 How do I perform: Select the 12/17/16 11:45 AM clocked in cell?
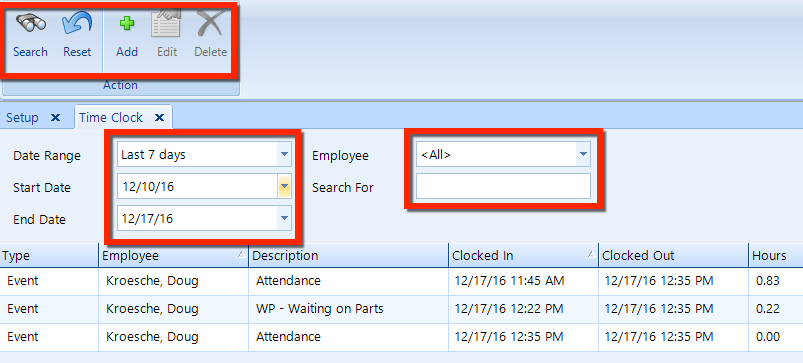[x=523, y=281]
